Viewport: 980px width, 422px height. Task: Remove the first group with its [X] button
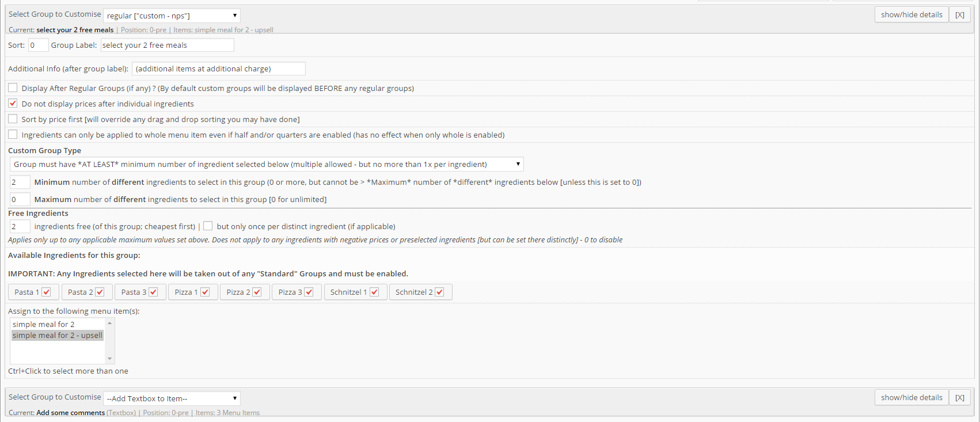(960, 15)
